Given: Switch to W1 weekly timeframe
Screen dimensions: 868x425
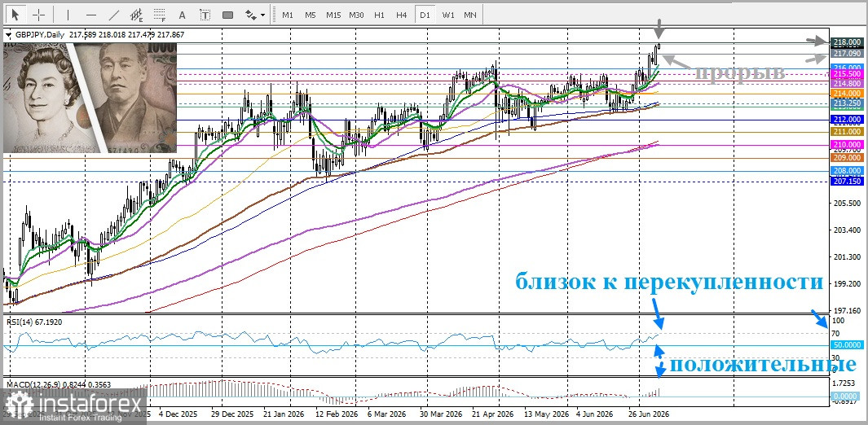Looking at the screenshot, I should point(447,15).
